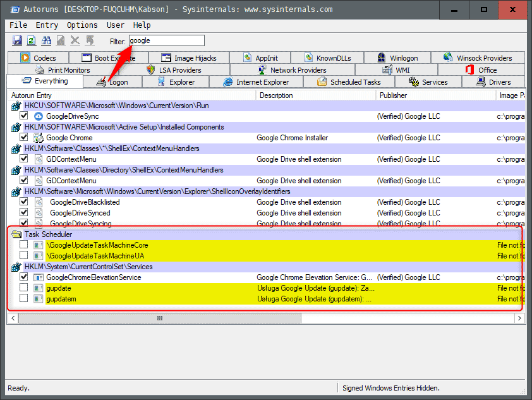This screenshot has width=532, height=400.
Task: Switch to the Drivers tab
Action: [x=493, y=82]
